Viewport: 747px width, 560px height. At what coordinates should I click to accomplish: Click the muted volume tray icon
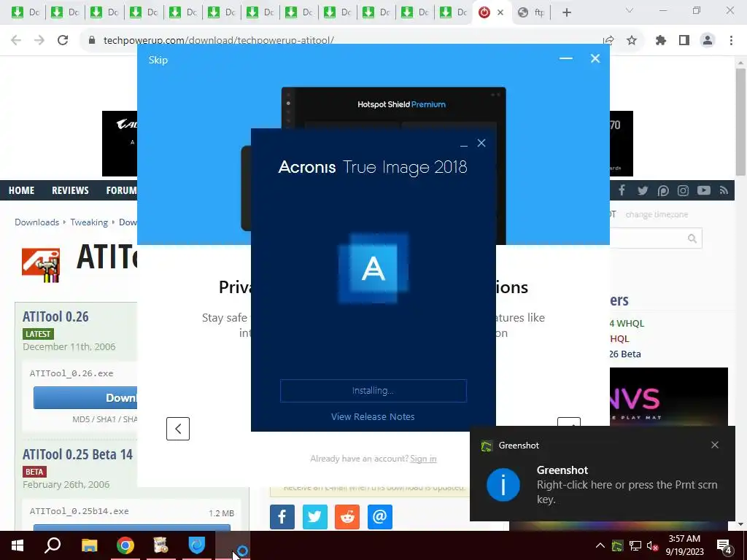(653, 545)
